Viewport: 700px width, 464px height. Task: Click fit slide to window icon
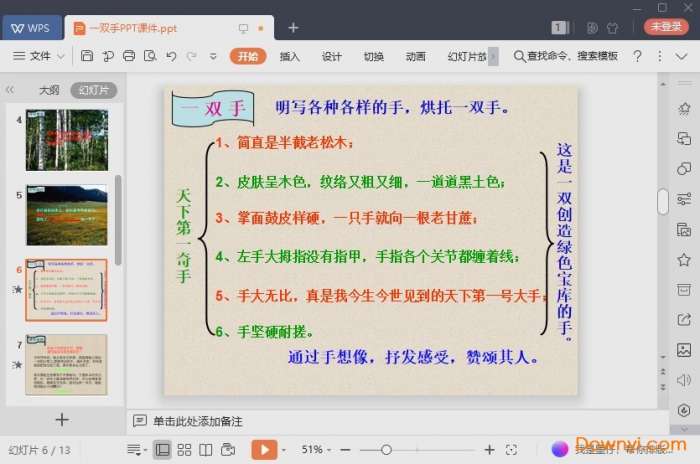tap(511, 450)
